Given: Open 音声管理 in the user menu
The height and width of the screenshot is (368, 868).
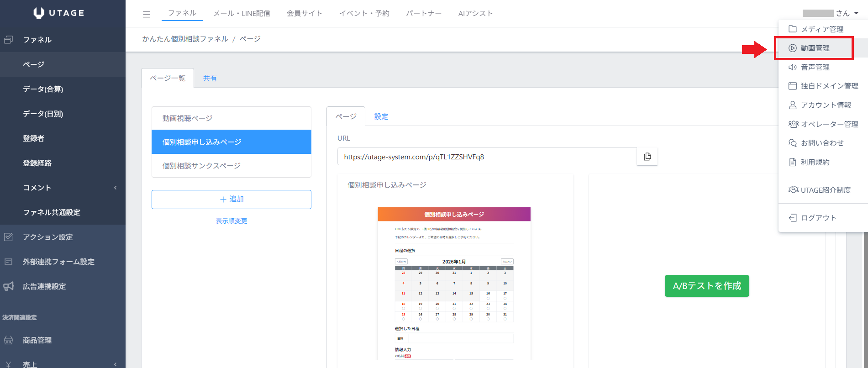Looking at the screenshot, I should click(x=815, y=67).
